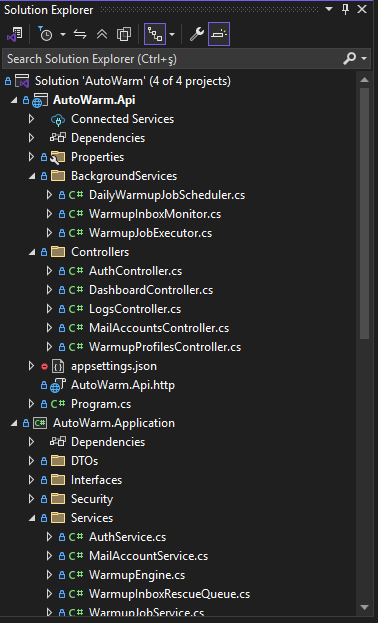Image resolution: width=378 pixels, height=623 pixels.
Task: Expand the Properties folder
Action: [31, 157]
